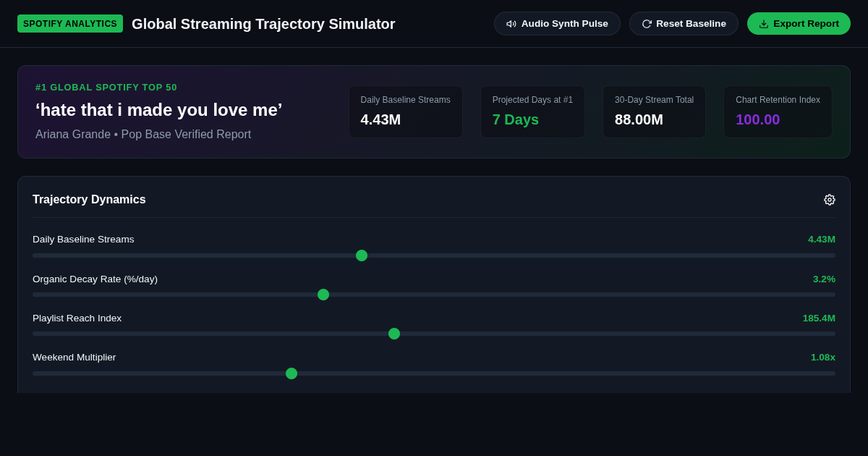Adjust the Daily Baseline Streams slider handle
The width and height of the screenshot is (868, 456).
pyautogui.click(x=362, y=256)
